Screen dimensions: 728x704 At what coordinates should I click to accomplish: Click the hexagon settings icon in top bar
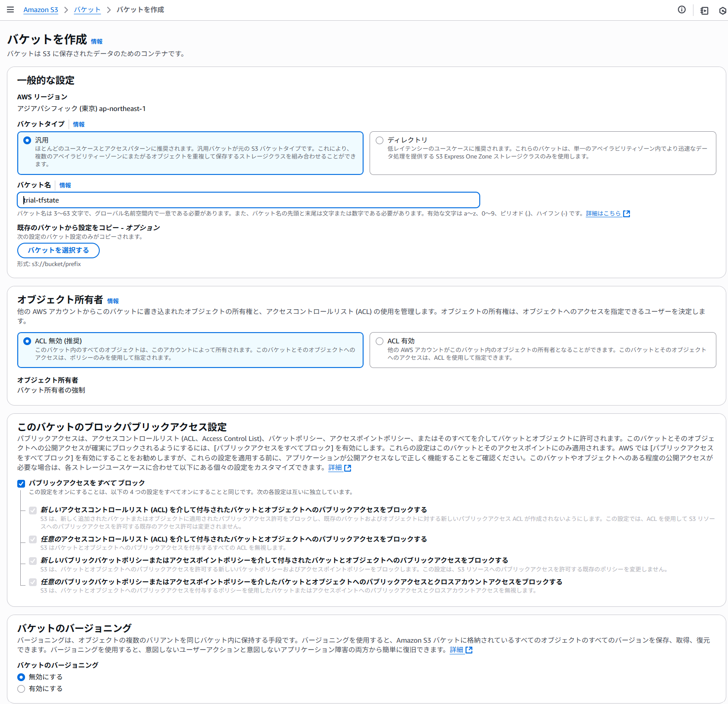click(723, 10)
